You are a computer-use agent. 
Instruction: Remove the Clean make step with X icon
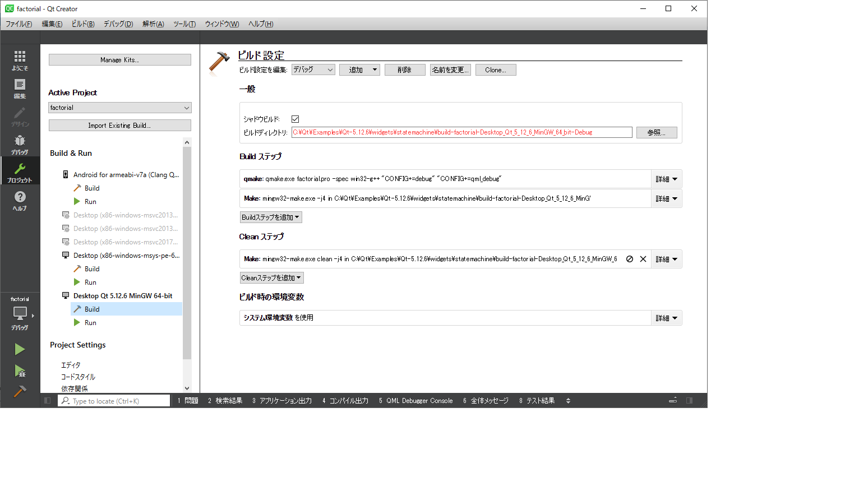(x=643, y=259)
